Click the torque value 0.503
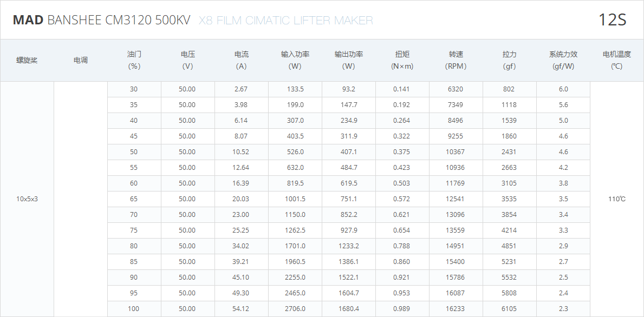Viewport: 644px width, 317px height. tap(401, 183)
